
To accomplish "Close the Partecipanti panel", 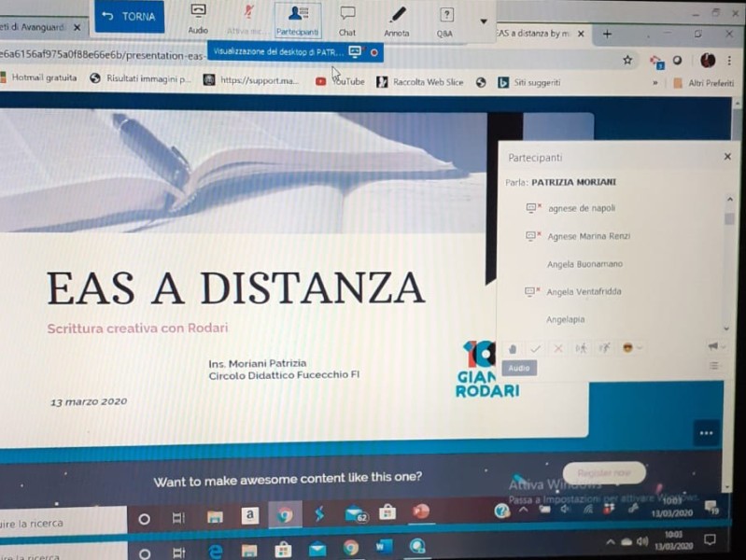I will point(727,157).
